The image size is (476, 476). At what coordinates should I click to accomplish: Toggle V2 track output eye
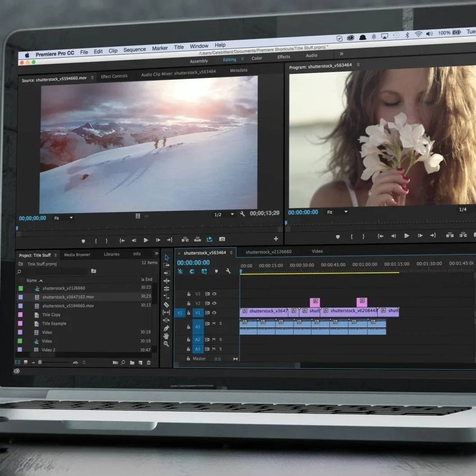214,303
